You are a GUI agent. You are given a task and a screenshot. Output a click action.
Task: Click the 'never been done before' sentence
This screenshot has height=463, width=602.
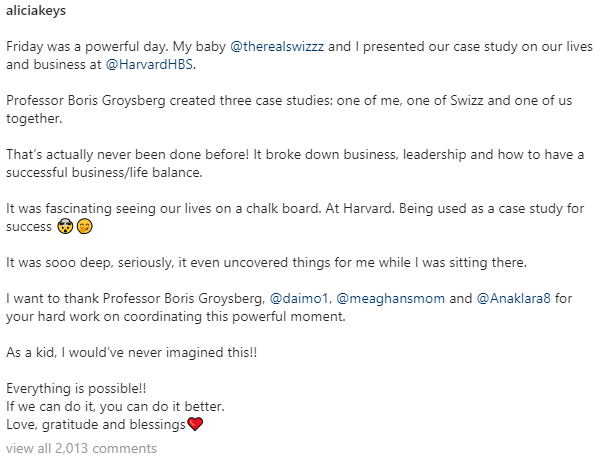(x=127, y=154)
